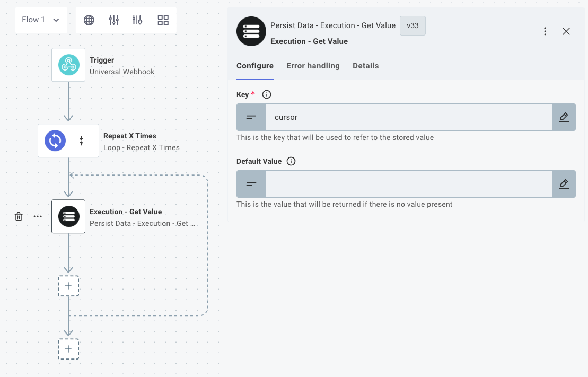Select the Repeat X Times loop icon
This screenshot has height=377, width=588.
[55, 141]
